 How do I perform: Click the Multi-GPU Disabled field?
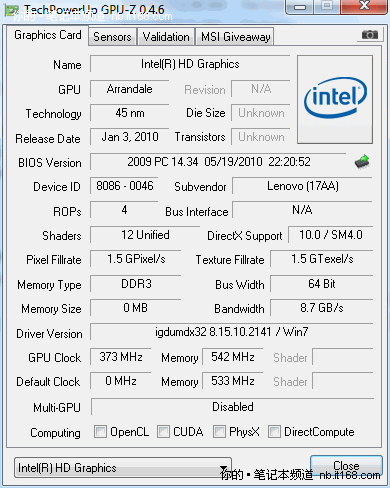click(x=233, y=407)
